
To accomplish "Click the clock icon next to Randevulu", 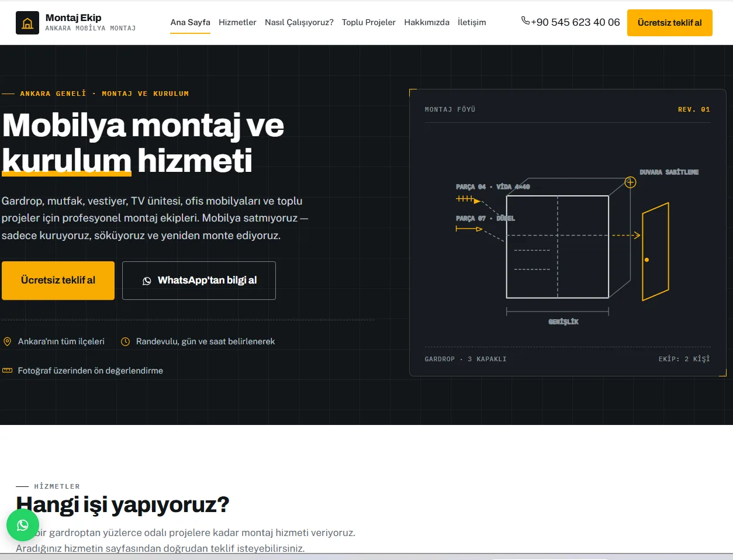I will pyautogui.click(x=125, y=341).
